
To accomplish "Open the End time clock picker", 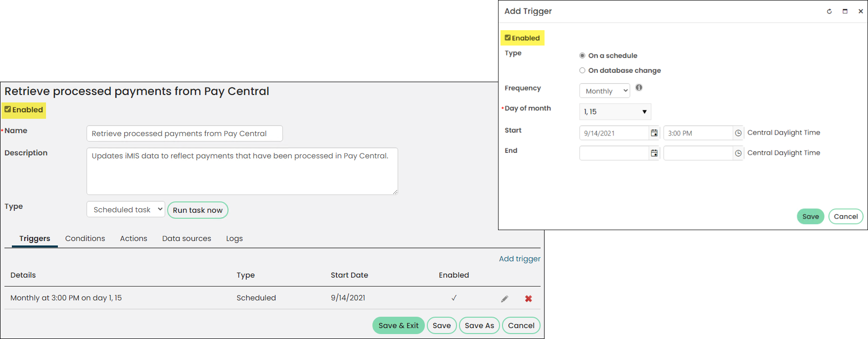I will (x=738, y=153).
